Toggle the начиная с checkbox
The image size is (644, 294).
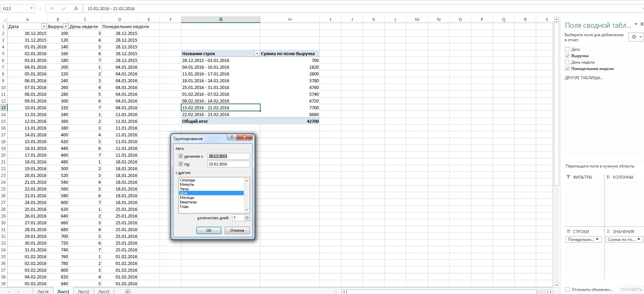181,156
